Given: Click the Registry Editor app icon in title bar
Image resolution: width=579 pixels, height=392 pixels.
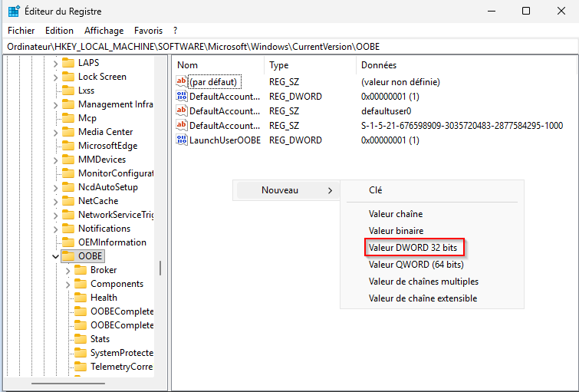Looking at the screenshot, I should [14, 11].
